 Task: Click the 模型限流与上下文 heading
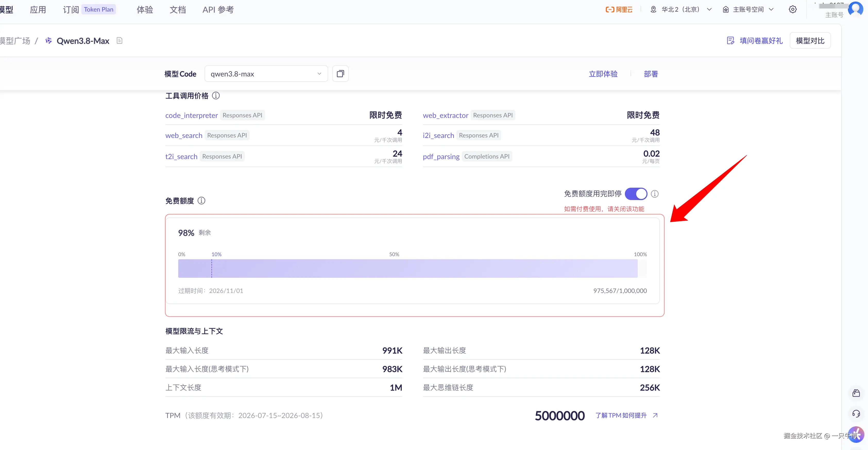[x=194, y=331]
